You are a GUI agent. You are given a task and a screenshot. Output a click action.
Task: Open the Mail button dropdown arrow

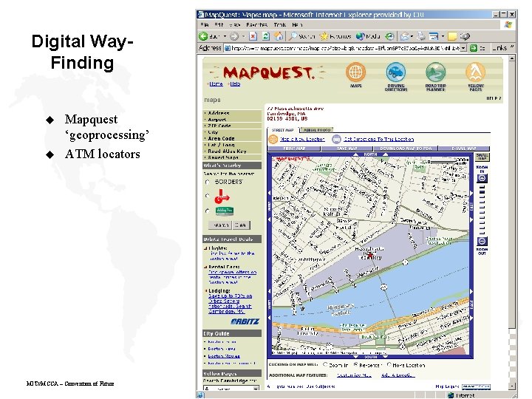[x=412, y=36]
